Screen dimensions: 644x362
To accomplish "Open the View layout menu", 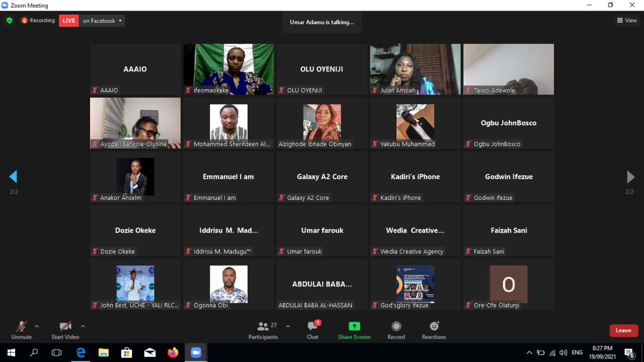I will pos(627,21).
